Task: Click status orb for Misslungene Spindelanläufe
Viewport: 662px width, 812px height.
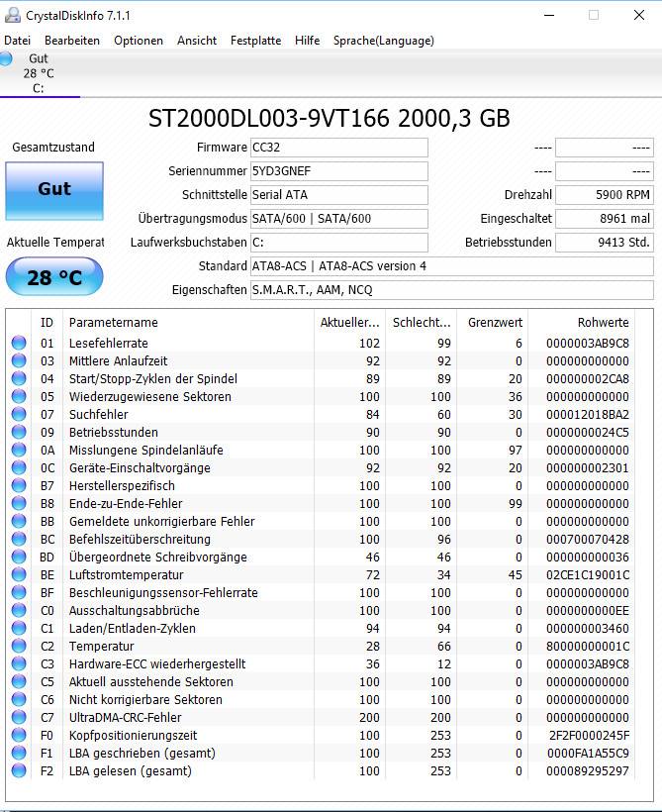Action: 19,450
